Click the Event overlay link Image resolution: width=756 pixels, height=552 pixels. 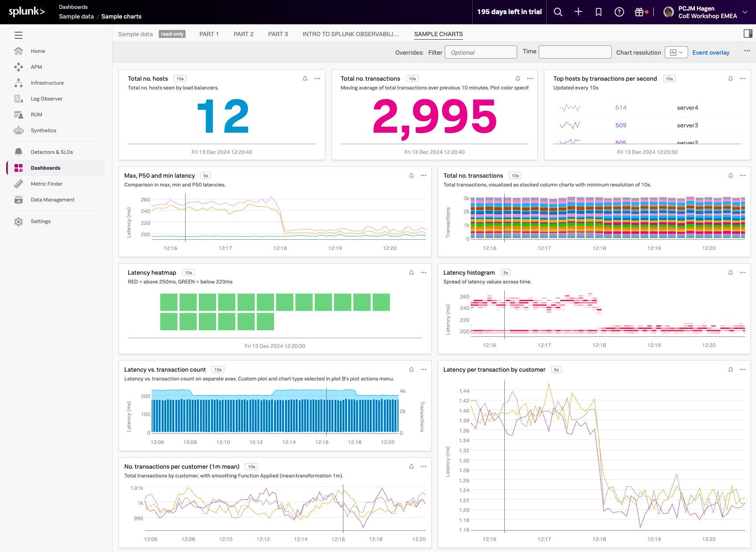[711, 52]
